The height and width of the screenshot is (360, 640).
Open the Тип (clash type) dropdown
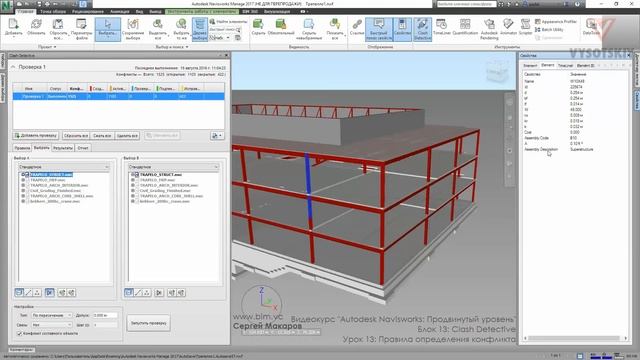(52, 315)
